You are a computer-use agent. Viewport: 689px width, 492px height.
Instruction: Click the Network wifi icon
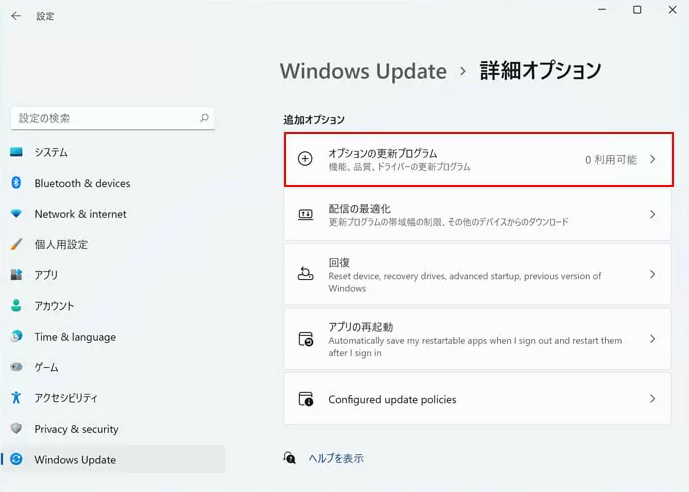coord(16,214)
